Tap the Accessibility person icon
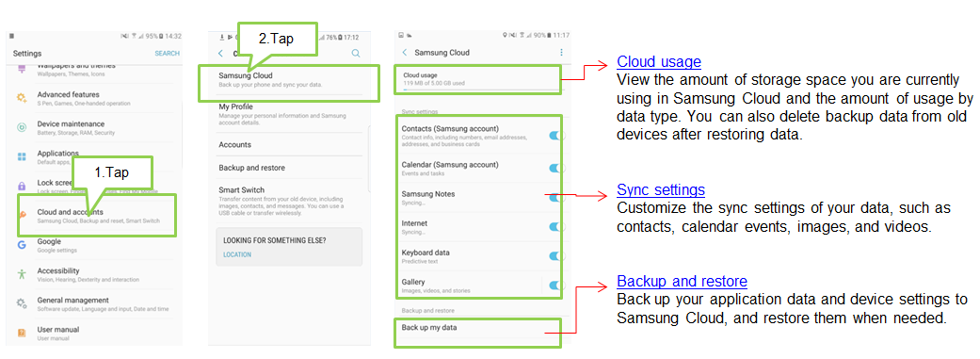This screenshot has width=980, height=359. pyautogui.click(x=22, y=274)
